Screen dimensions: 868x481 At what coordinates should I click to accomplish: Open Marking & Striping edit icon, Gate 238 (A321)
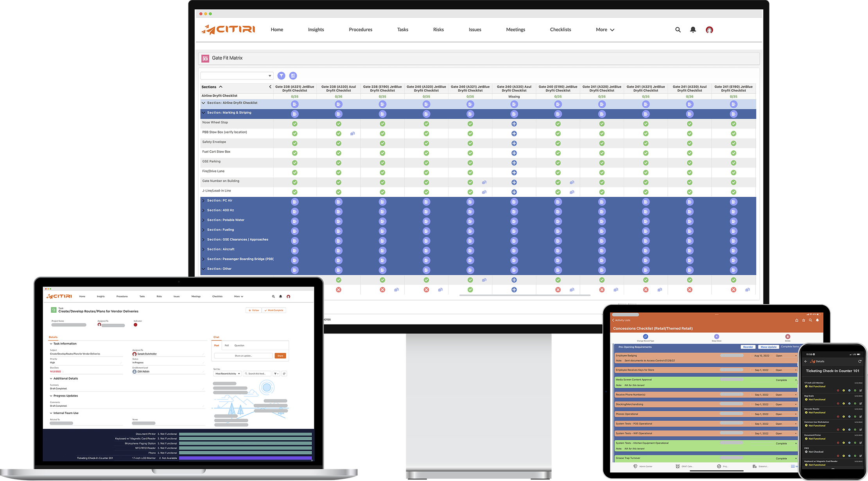point(294,114)
